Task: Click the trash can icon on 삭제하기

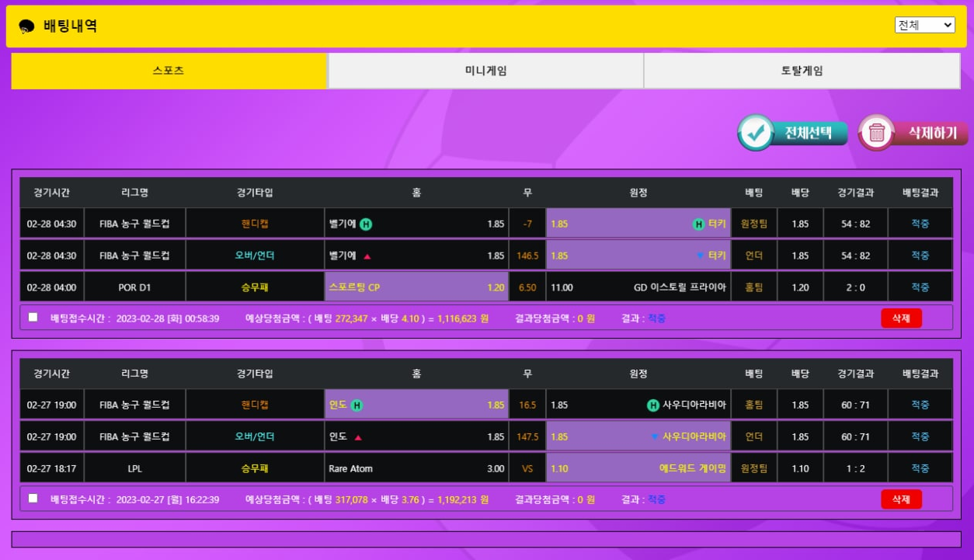Action: pos(877,133)
